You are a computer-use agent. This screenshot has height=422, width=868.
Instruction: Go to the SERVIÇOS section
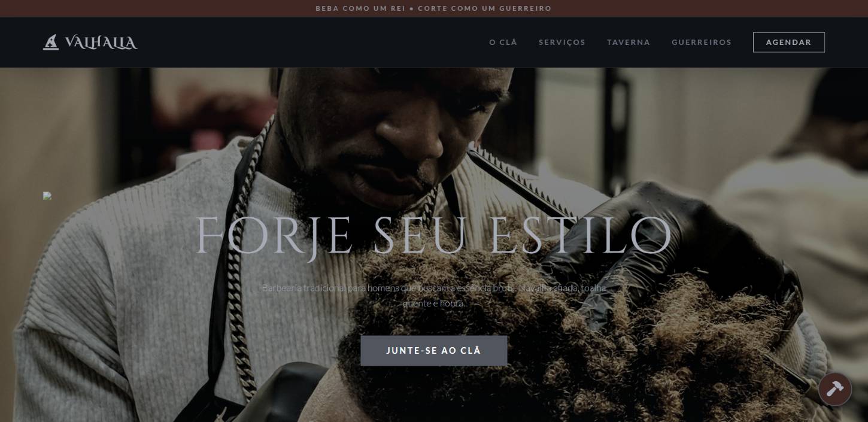pyautogui.click(x=562, y=42)
